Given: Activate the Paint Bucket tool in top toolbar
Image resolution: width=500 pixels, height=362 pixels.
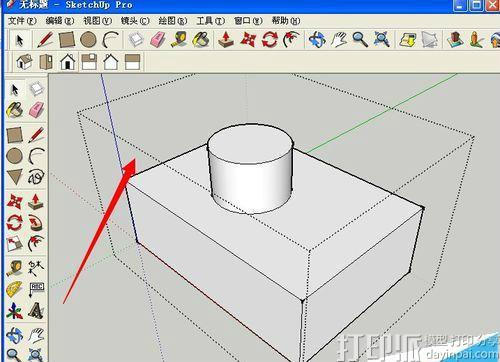Looking at the screenshot, I should click(x=201, y=39).
